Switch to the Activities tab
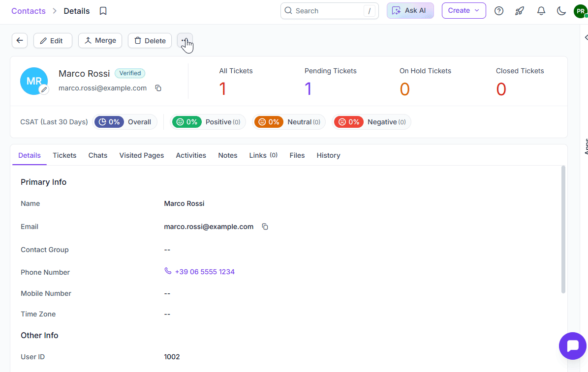Screen dimensions: 588x372 [x=191, y=155]
